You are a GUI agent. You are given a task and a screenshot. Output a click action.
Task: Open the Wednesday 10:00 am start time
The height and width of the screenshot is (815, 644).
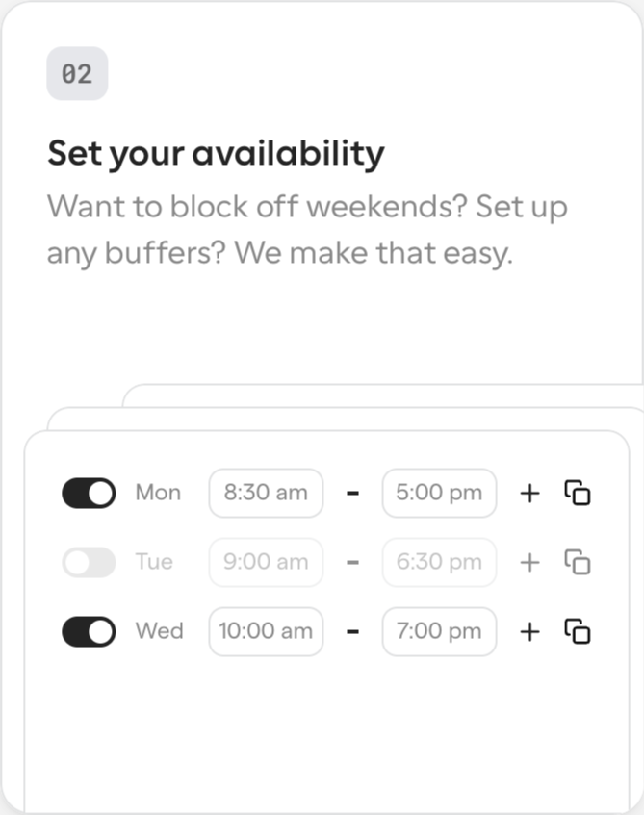266,631
